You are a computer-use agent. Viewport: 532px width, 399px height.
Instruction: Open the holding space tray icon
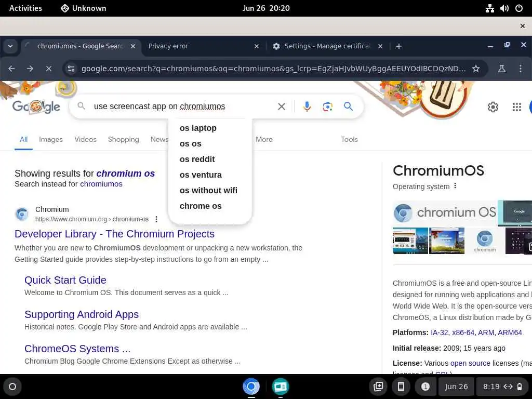pos(378,387)
